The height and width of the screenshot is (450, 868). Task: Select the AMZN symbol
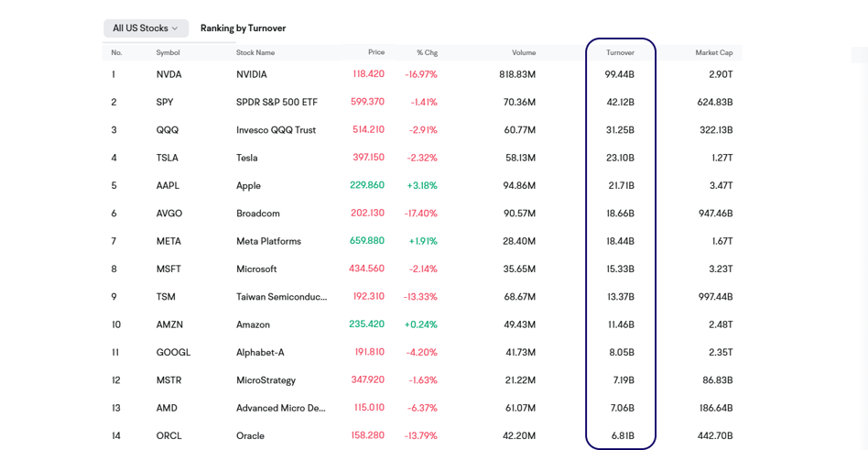(x=169, y=325)
